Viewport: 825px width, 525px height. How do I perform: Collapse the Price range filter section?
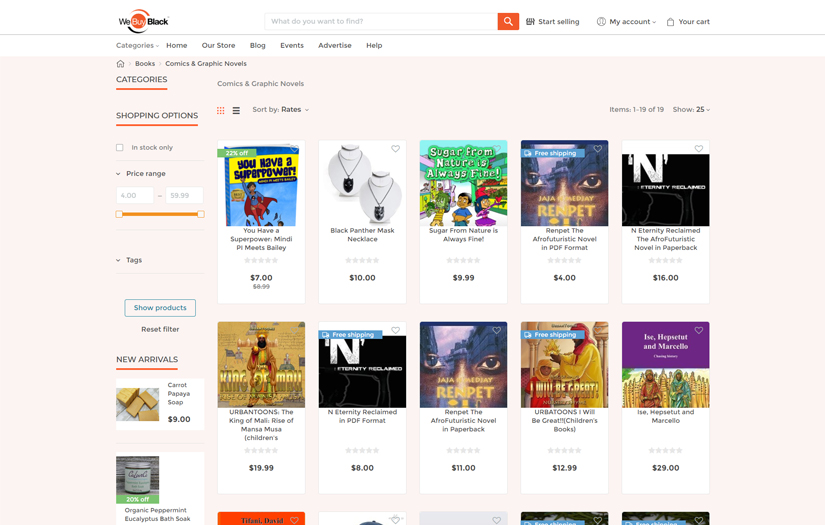click(x=118, y=174)
